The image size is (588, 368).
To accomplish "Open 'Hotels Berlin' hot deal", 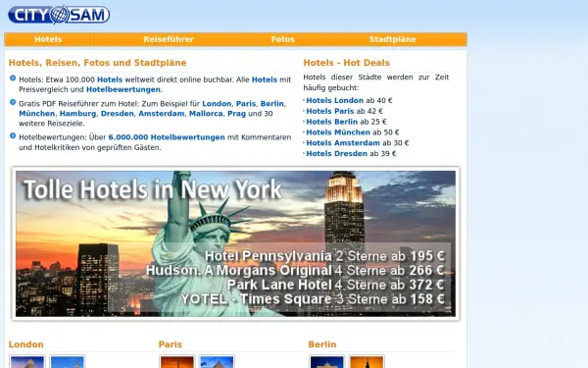I will (x=332, y=122).
